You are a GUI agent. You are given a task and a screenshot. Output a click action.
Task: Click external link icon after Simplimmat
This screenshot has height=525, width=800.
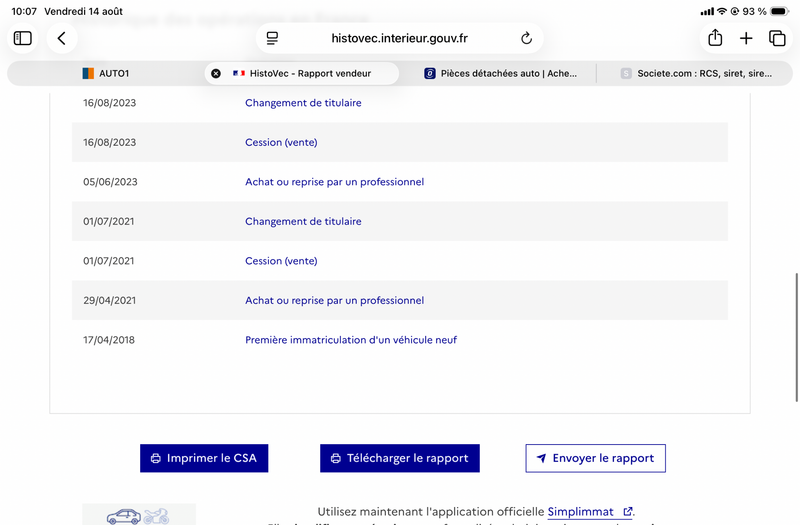click(x=628, y=511)
